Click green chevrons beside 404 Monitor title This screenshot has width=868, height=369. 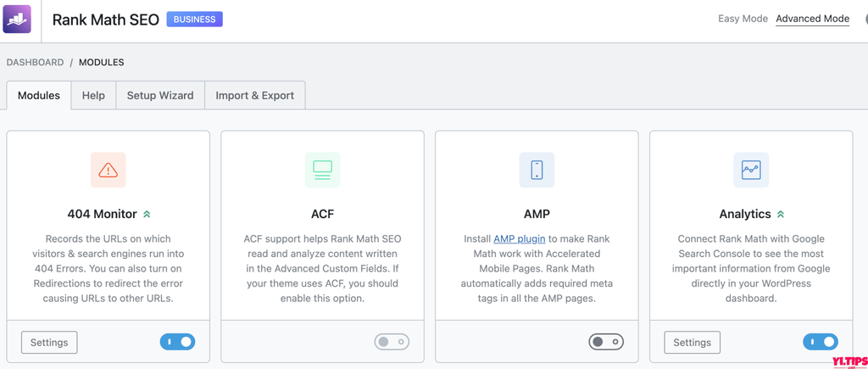[147, 214]
